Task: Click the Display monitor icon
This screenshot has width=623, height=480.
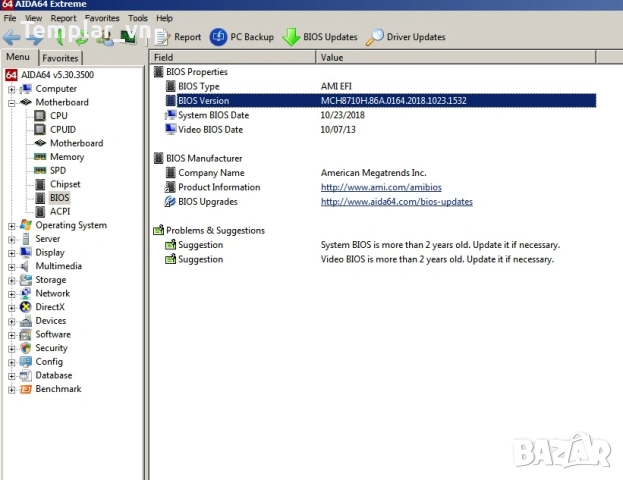Action: 26,252
